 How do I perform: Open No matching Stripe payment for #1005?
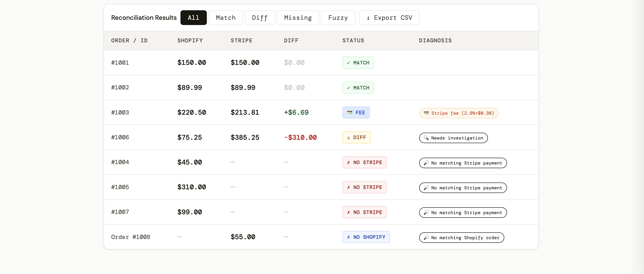point(463,188)
